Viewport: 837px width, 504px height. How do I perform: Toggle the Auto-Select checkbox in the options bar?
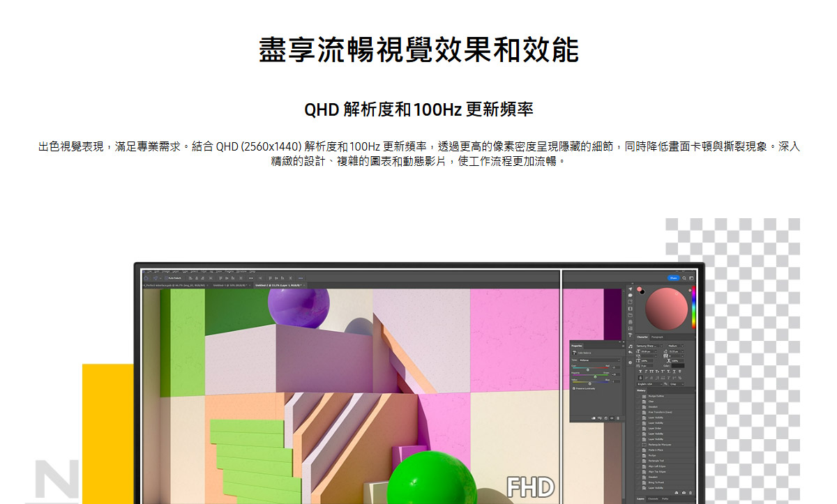(x=166, y=278)
